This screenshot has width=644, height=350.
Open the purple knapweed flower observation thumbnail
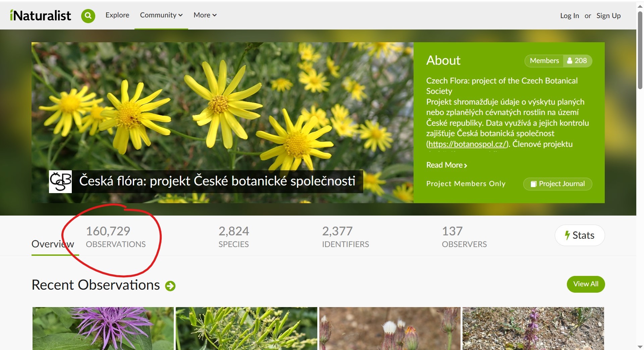point(103,329)
